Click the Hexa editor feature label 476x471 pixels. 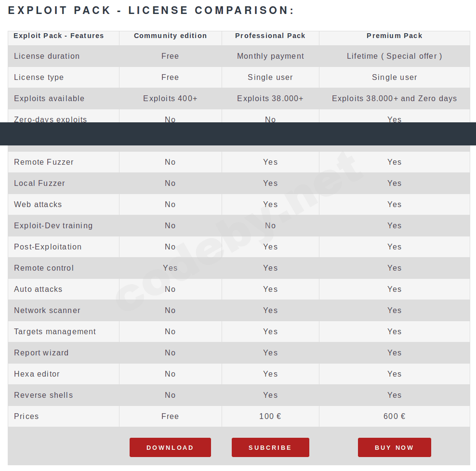[x=37, y=374]
